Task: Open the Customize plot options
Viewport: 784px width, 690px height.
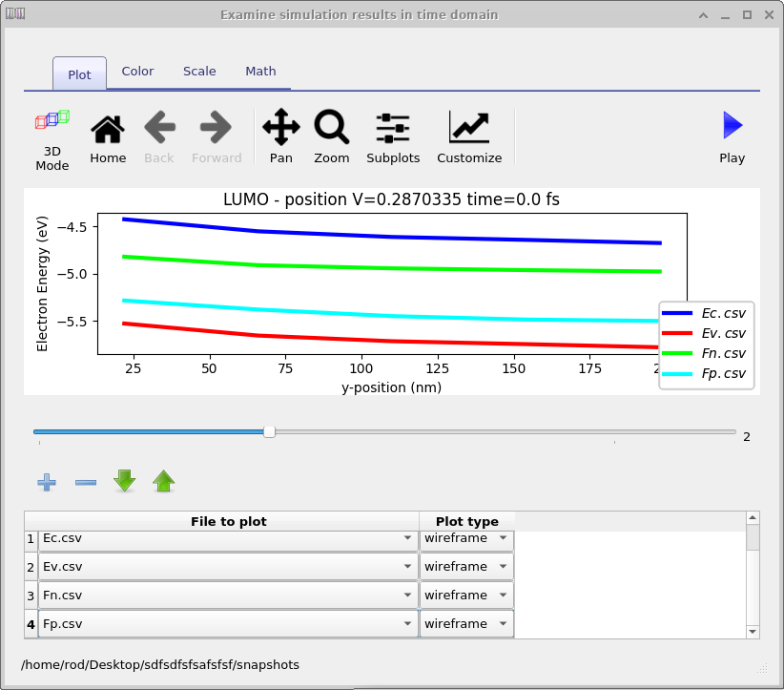Action: coord(469,138)
